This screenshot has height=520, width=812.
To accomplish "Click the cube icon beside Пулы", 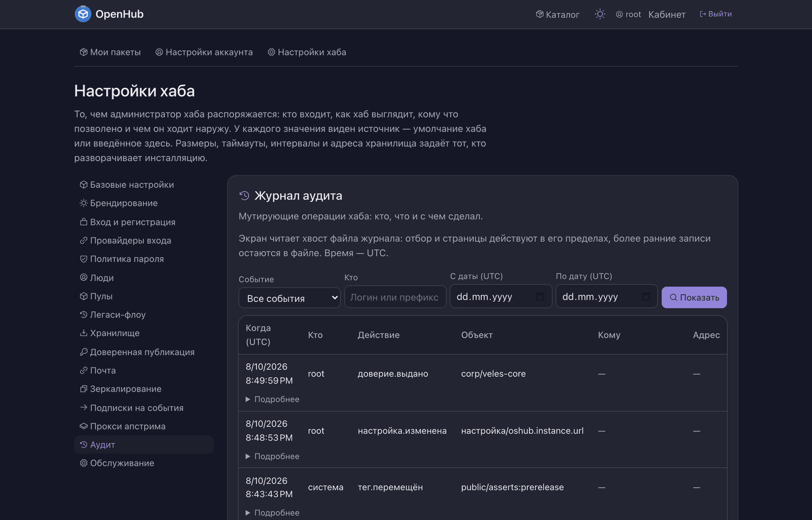I will [84, 296].
